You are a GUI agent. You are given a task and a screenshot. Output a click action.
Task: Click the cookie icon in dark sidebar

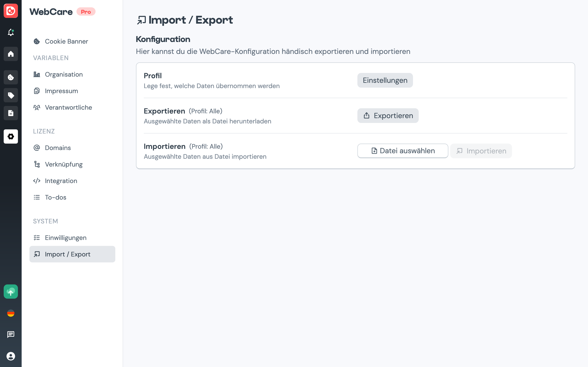pos(11,77)
